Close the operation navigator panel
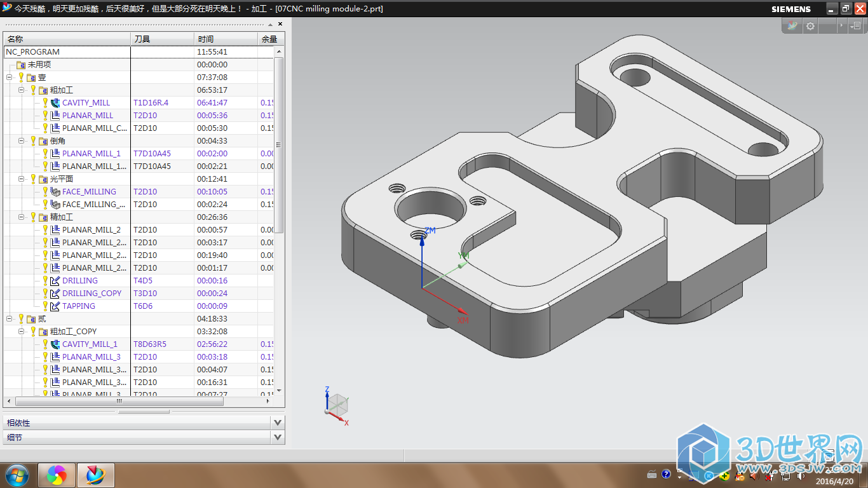 coord(280,24)
